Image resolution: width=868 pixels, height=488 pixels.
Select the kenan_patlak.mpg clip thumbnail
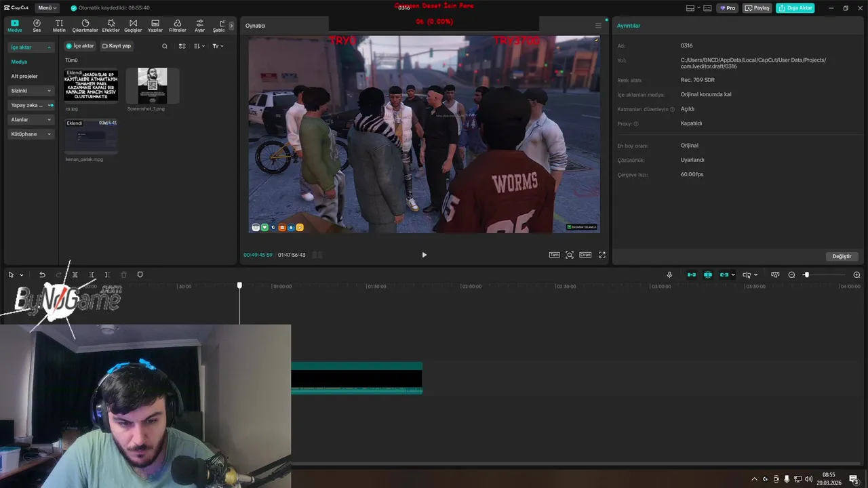[91, 136]
